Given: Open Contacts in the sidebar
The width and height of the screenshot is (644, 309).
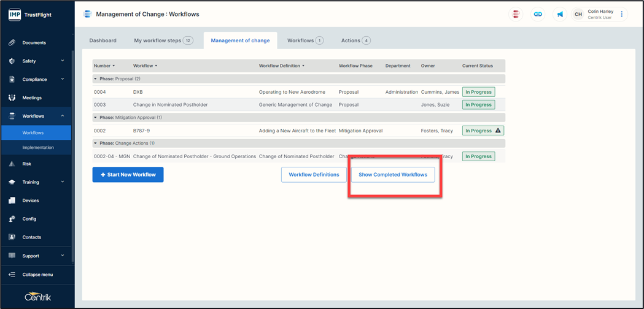Looking at the screenshot, I should [x=31, y=237].
